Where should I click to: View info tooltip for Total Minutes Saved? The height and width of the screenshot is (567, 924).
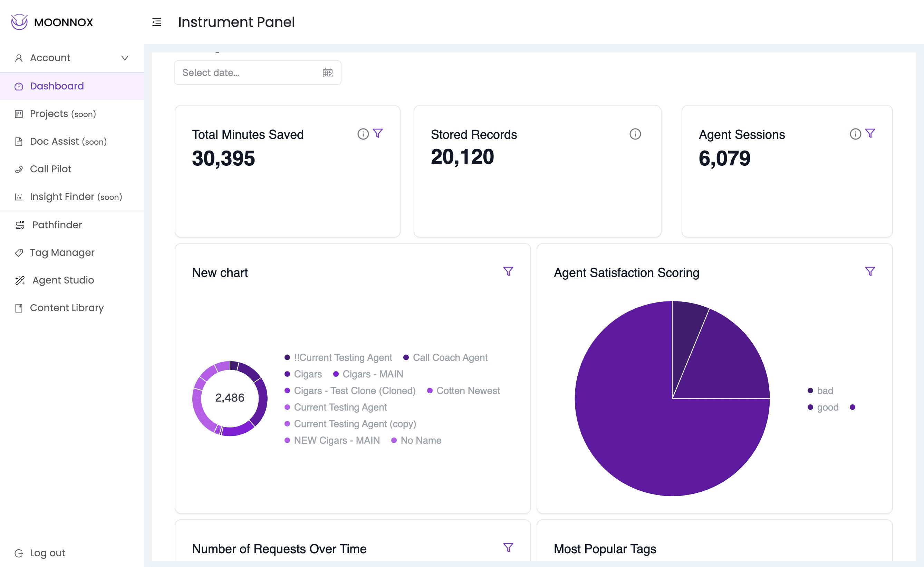coord(362,134)
